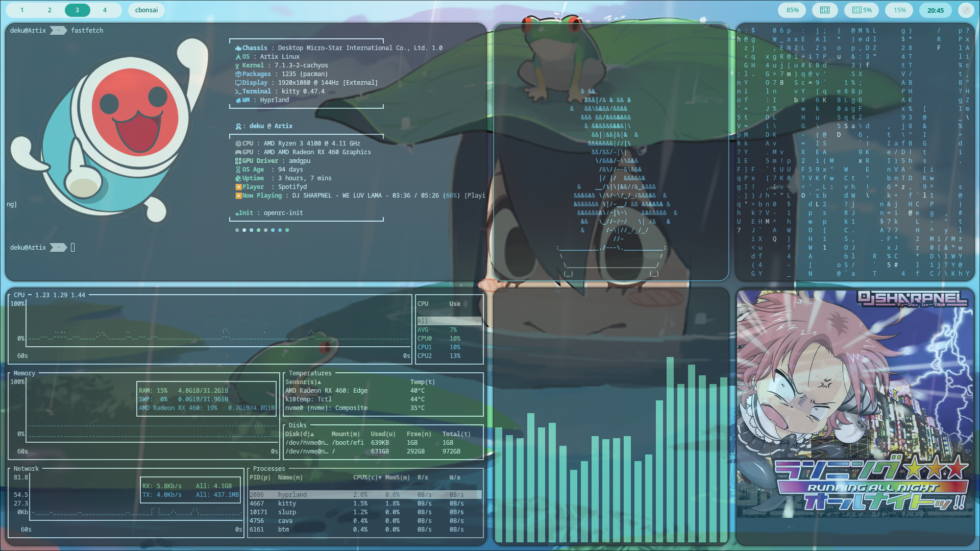Viewport: 980px width, 551px height.
Task: Click the Used(u) disk column header
Action: tap(383, 434)
